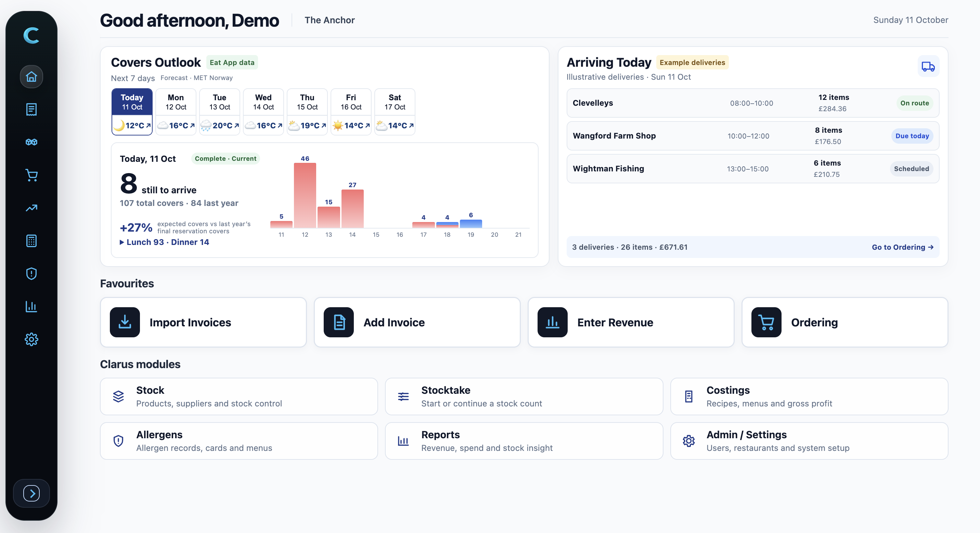Open the settings gear icon in sidebar
Viewport: 980px width, 533px height.
[x=31, y=339]
